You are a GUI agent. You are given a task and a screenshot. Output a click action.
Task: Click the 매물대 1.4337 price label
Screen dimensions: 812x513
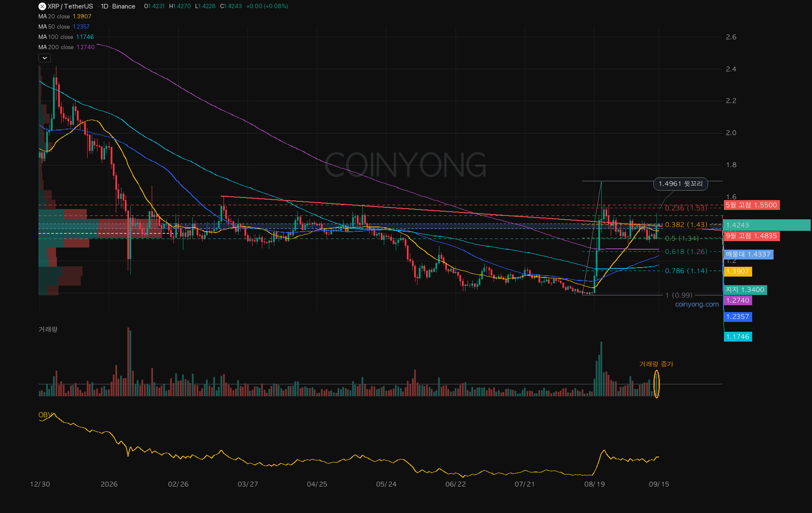click(748, 254)
